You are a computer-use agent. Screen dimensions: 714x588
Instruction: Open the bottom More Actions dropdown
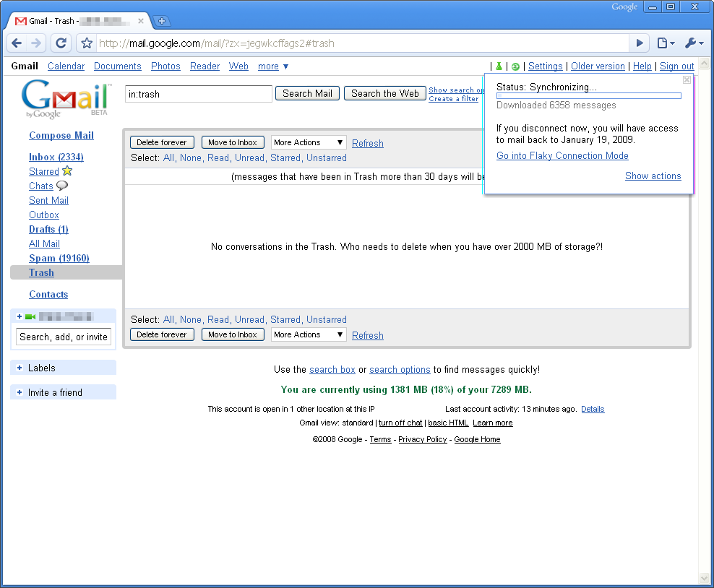tap(309, 334)
